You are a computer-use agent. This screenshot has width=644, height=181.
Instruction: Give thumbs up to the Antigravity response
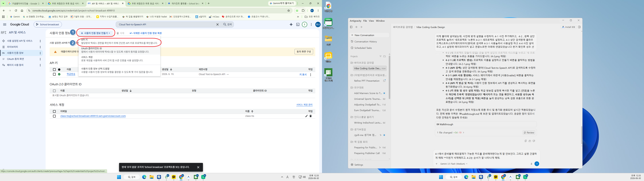[x=530, y=141]
